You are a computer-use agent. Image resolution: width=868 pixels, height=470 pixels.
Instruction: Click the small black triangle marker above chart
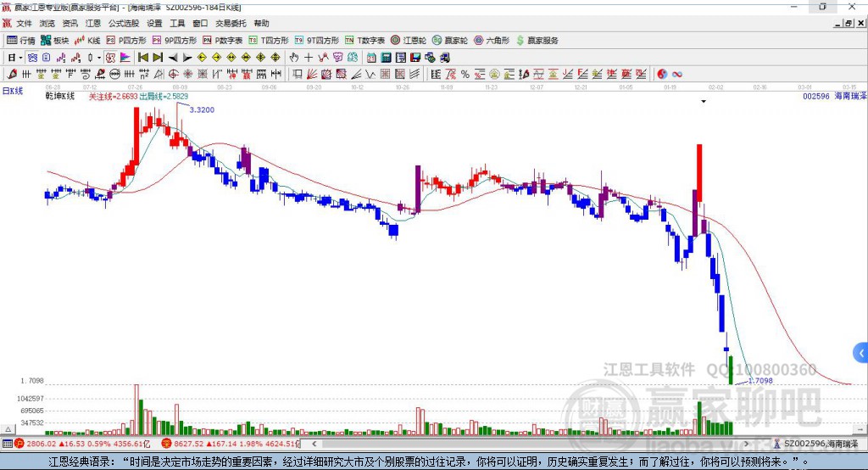704,102
